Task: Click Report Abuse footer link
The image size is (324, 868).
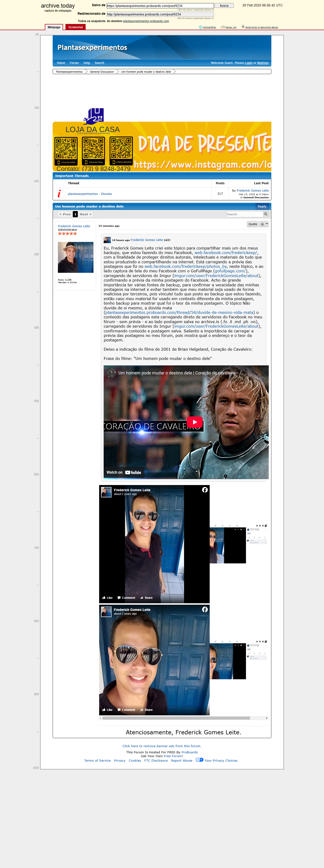Action: tap(181, 760)
